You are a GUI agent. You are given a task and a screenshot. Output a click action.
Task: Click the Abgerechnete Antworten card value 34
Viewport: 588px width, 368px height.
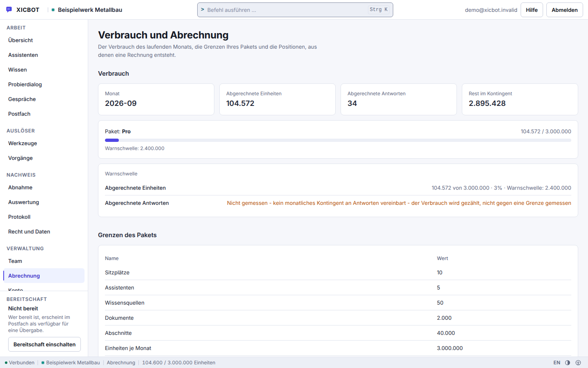point(352,103)
